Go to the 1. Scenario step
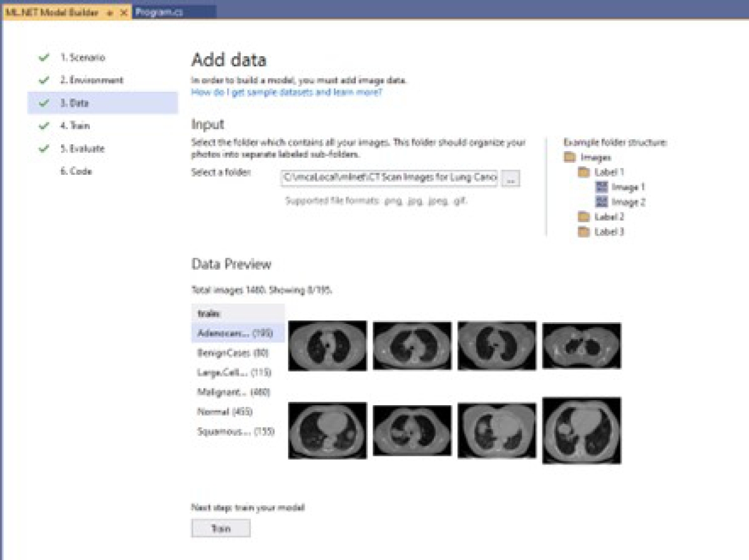The image size is (749, 560). 82,57
